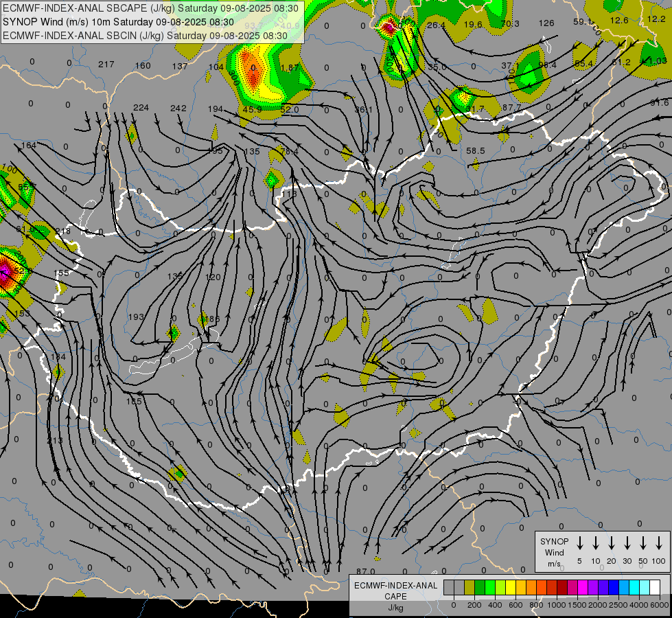Click the wind arrow above 5 m/s
Image resolution: width=672 pixels, height=618 pixels.
click(x=580, y=542)
